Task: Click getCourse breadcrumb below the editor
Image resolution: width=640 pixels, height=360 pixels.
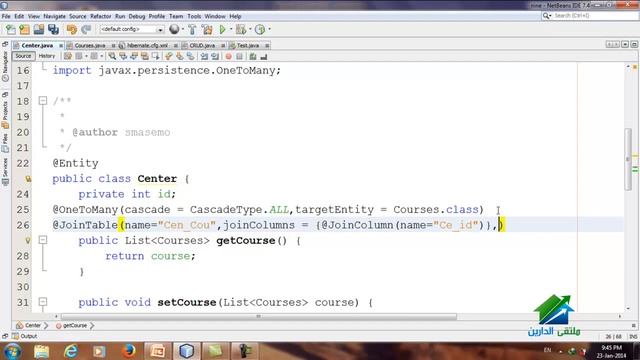Action: click(71, 325)
